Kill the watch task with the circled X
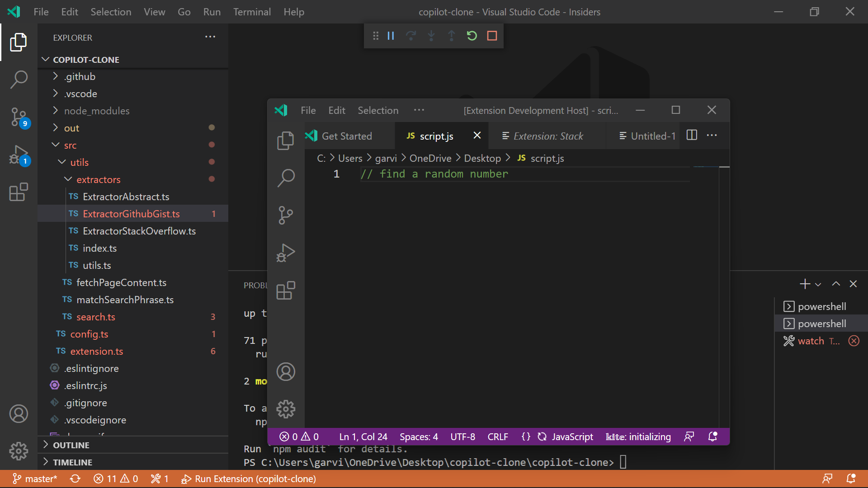Viewport: 868px width, 488px height. (854, 341)
